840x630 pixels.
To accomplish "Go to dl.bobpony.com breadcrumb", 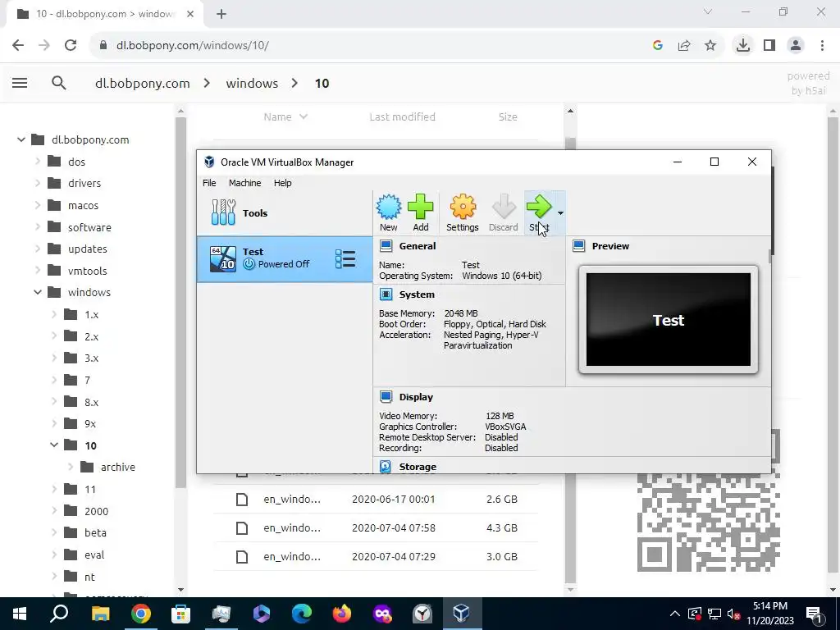I will coord(143,84).
